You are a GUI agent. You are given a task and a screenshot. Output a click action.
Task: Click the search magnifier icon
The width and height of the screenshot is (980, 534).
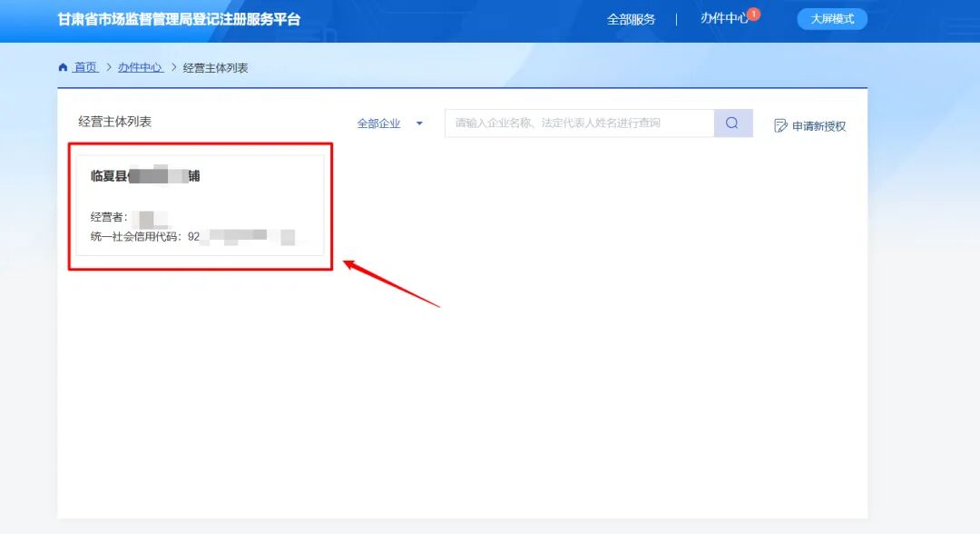point(732,123)
